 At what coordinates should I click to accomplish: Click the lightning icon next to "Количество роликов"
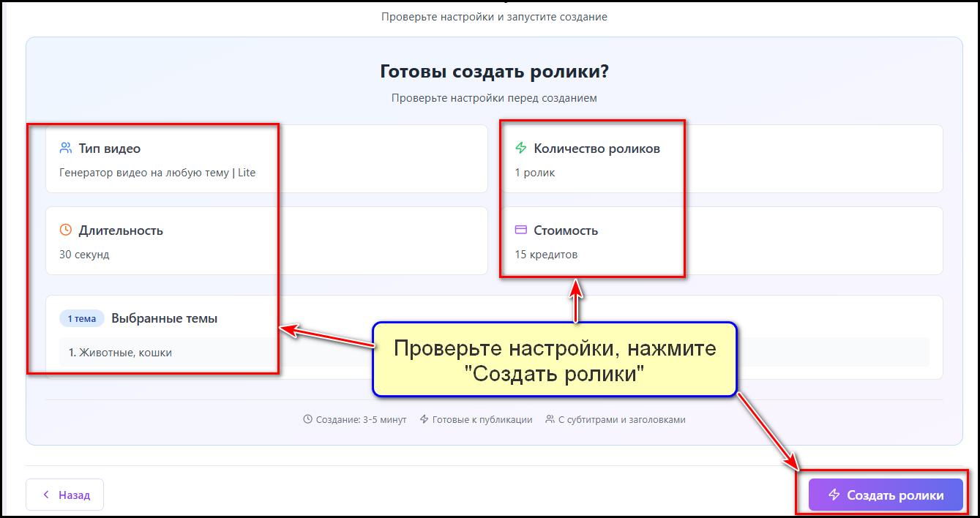coord(520,147)
